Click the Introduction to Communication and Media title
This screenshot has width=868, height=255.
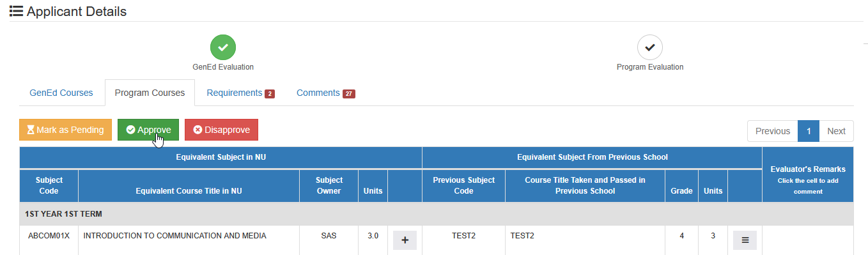tap(175, 236)
